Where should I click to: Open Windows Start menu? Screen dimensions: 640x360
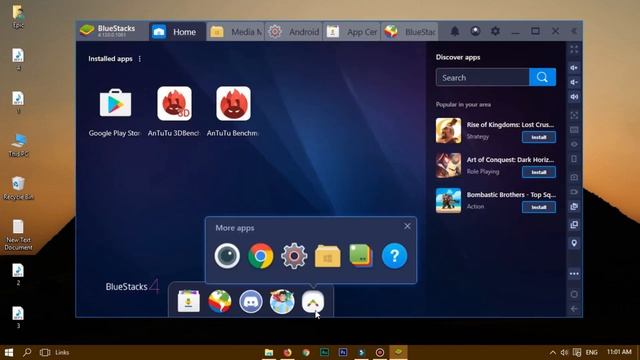(x=9, y=352)
